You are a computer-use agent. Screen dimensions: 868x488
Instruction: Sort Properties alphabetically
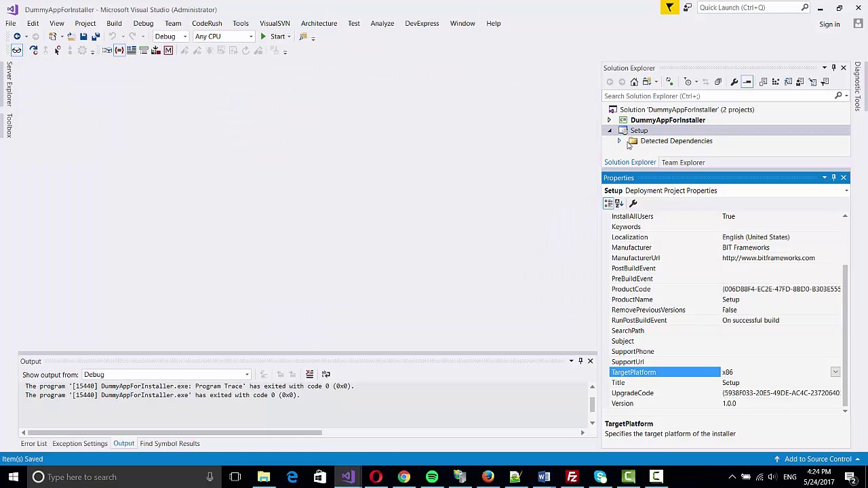[618, 203]
